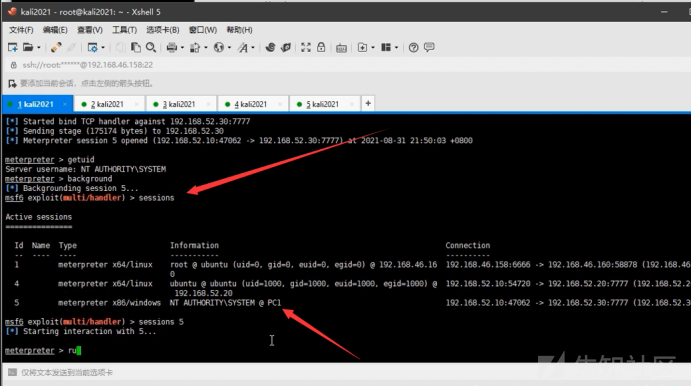Click the file transfer icon
Viewport: 692px width, 386px height.
click(x=195, y=47)
